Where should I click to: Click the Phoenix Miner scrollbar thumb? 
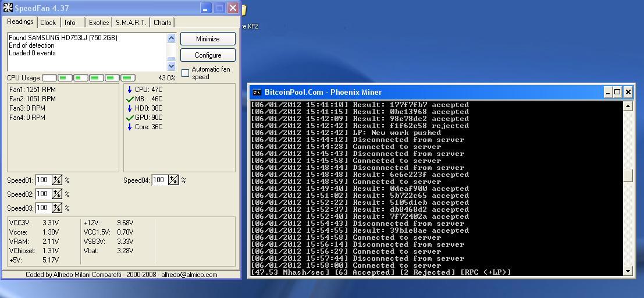coord(628,176)
